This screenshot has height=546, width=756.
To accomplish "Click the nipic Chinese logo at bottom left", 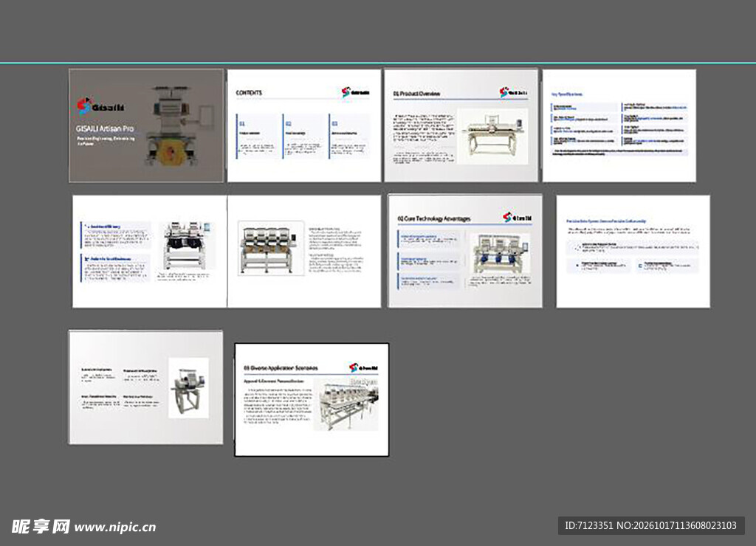I will pos(41,526).
